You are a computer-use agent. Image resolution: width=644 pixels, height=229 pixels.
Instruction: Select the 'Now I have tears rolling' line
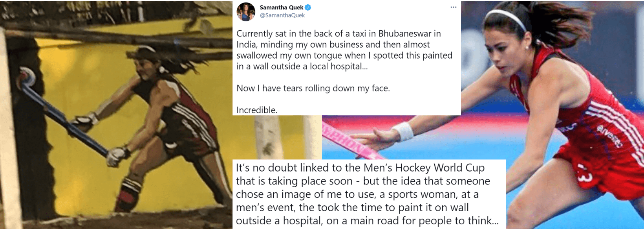click(x=313, y=88)
